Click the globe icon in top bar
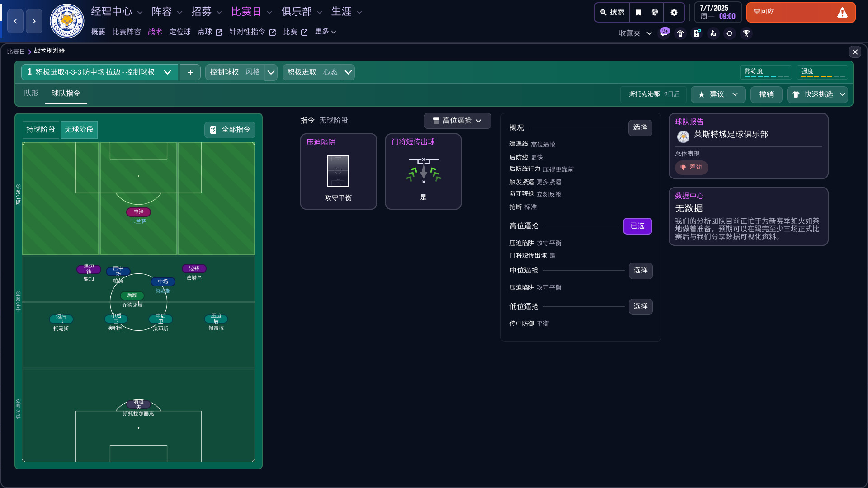This screenshot has width=868, height=488. [x=655, y=12]
